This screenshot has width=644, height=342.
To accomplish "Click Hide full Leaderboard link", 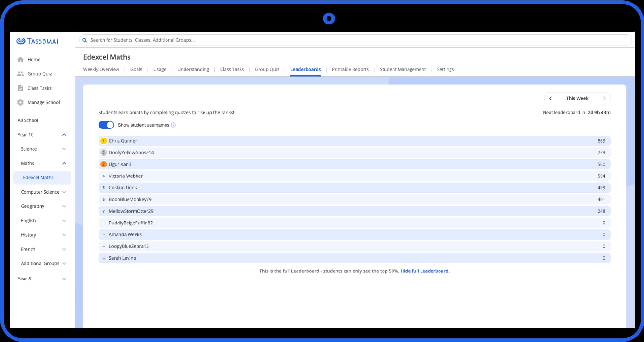I will [x=425, y=271].
